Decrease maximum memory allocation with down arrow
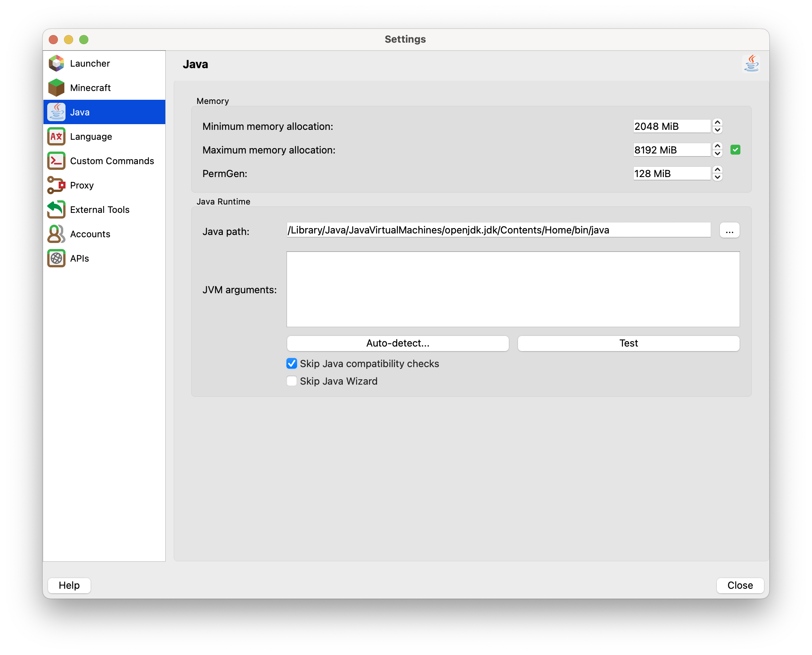Viewport: 812px width, 655px height. click(x=718, y=153)
